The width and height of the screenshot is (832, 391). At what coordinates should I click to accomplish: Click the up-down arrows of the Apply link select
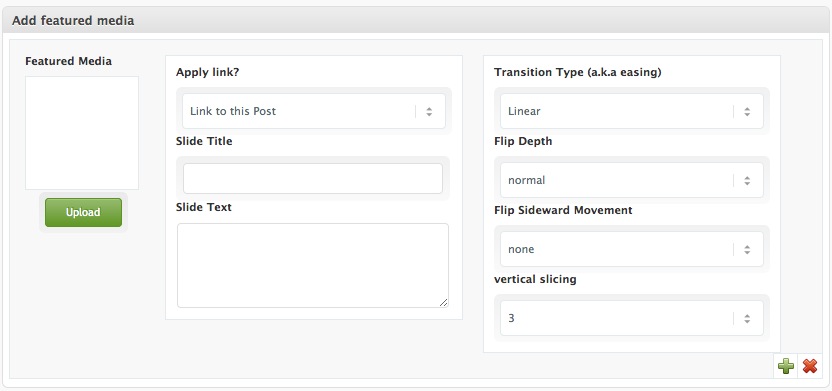[429, 111]
